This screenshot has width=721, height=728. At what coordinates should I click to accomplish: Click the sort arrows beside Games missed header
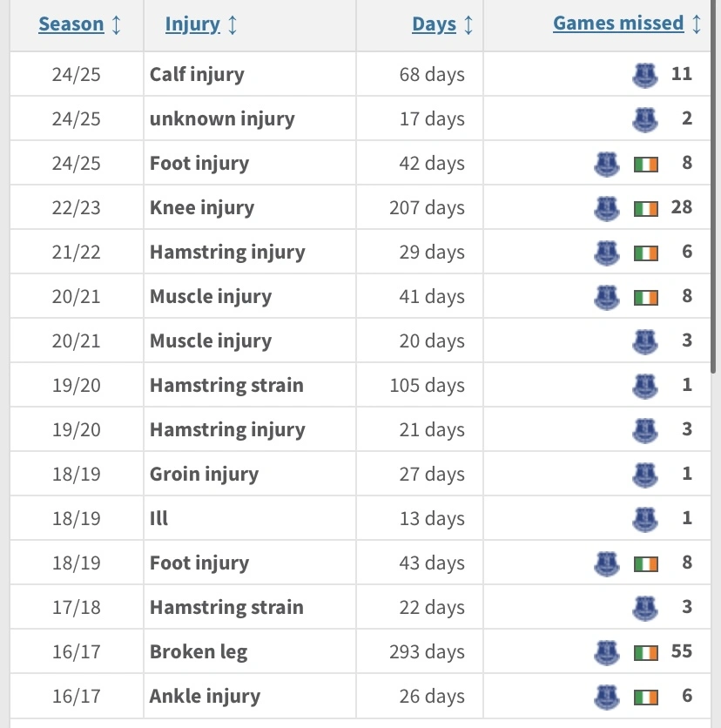click(696, 24)
